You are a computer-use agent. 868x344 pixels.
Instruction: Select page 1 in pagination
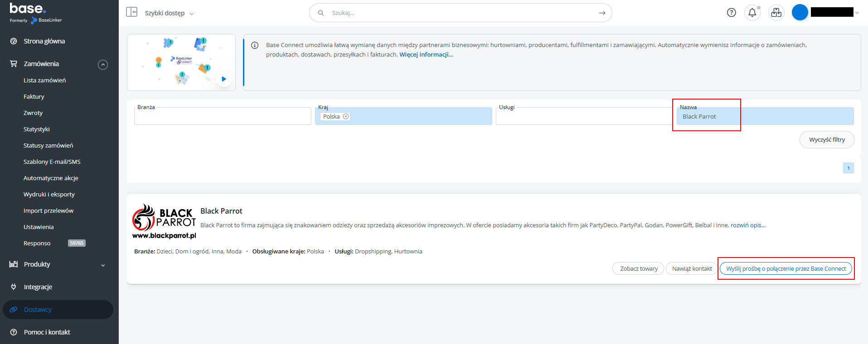tap(849, 168)
